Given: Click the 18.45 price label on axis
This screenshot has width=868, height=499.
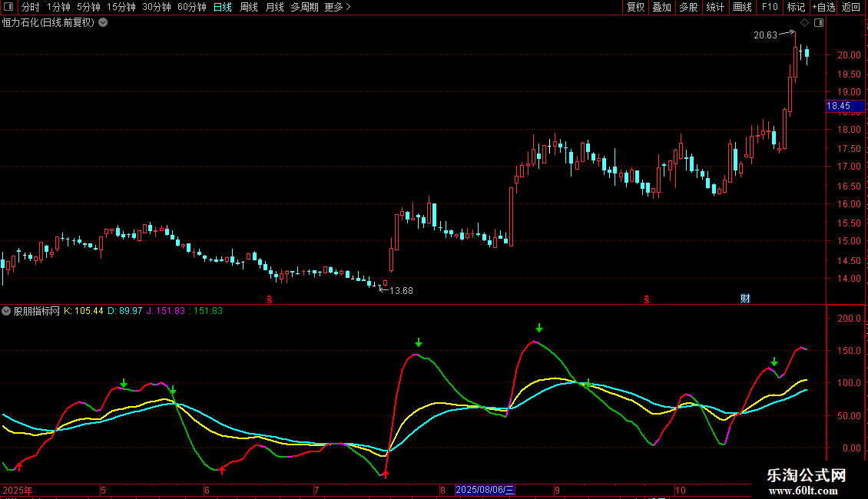Looking at the screenshot, I should [839, 106].
